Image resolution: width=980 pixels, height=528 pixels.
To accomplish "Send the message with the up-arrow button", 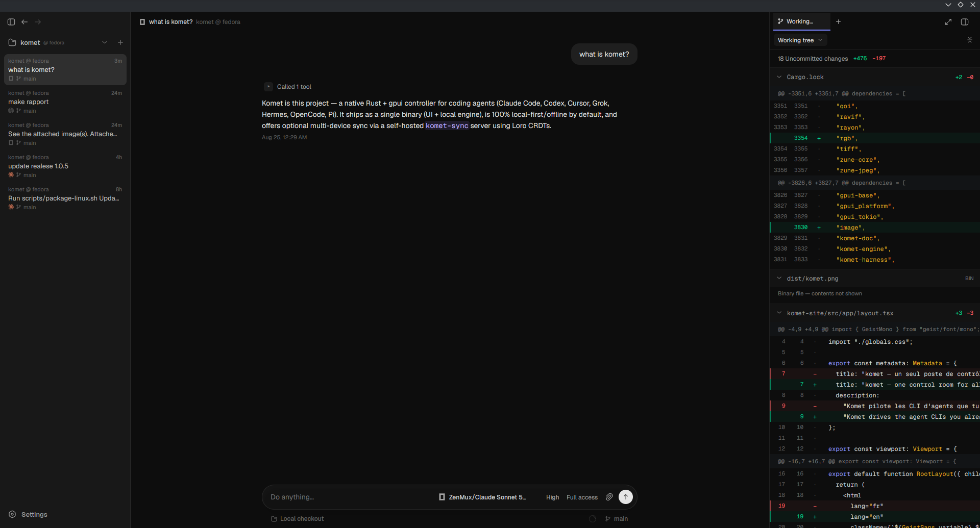I will coord(626,497).
